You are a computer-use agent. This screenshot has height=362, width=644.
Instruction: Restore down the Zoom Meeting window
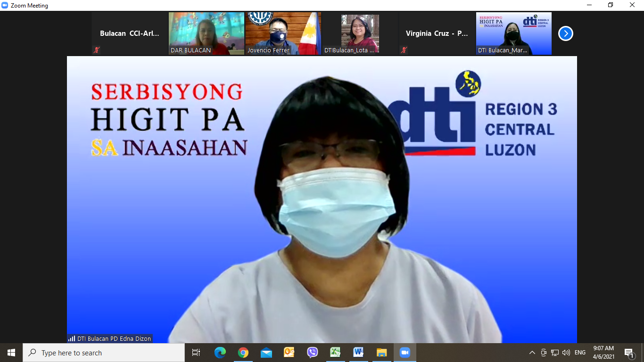pyautogui.click(x=611, y=5)
